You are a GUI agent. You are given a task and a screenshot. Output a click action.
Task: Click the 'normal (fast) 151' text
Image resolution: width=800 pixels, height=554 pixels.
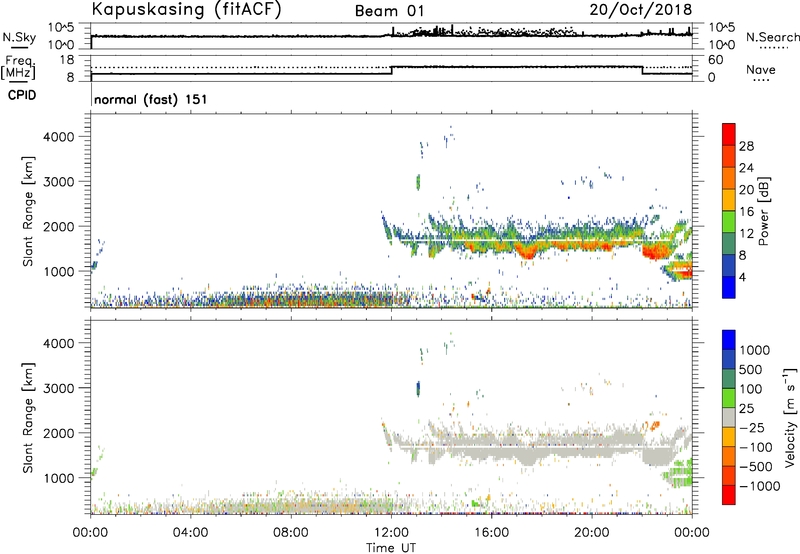(151, 99)
